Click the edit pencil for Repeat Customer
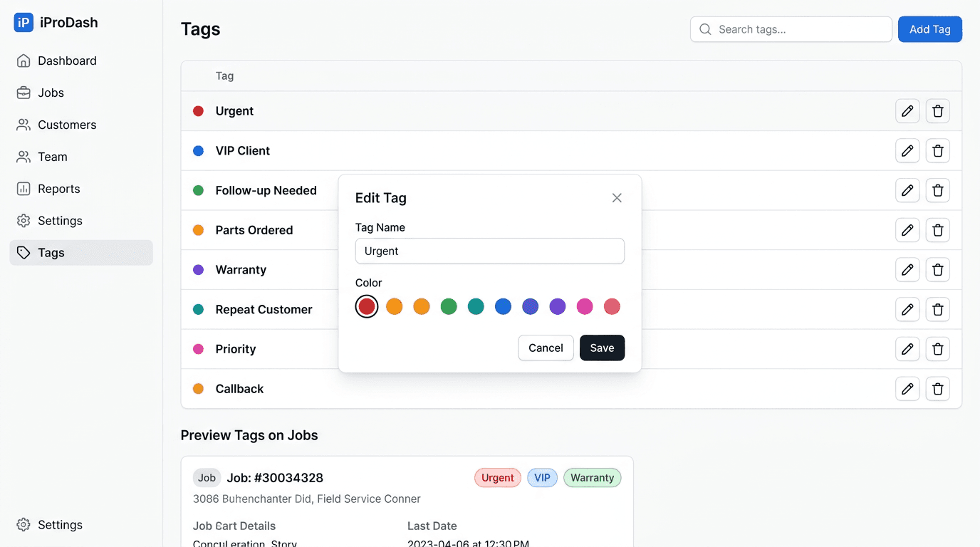The image size is (980, 547). click(907, 309)
